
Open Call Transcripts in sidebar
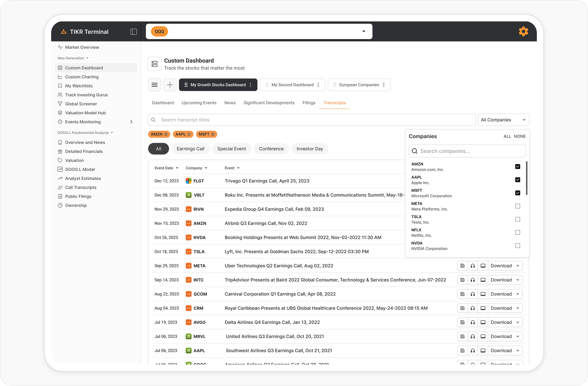[81, 188]
